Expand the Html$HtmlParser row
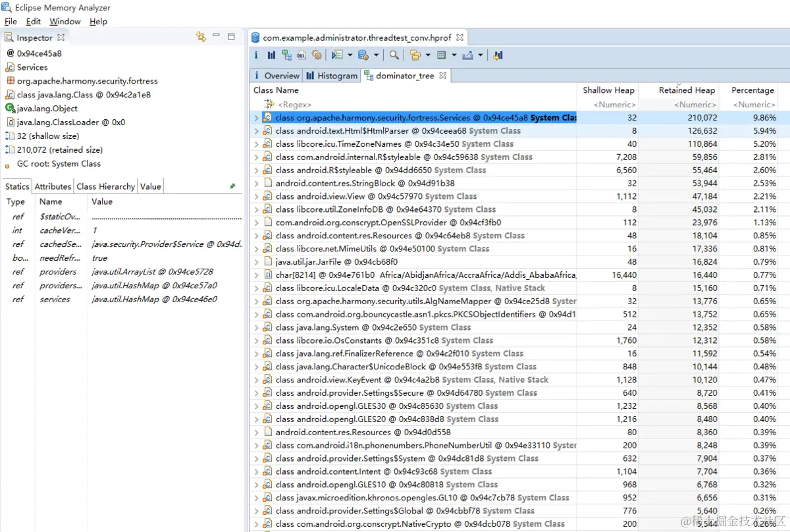Screen dimensions: 790x532 click(x=256, y=131)
